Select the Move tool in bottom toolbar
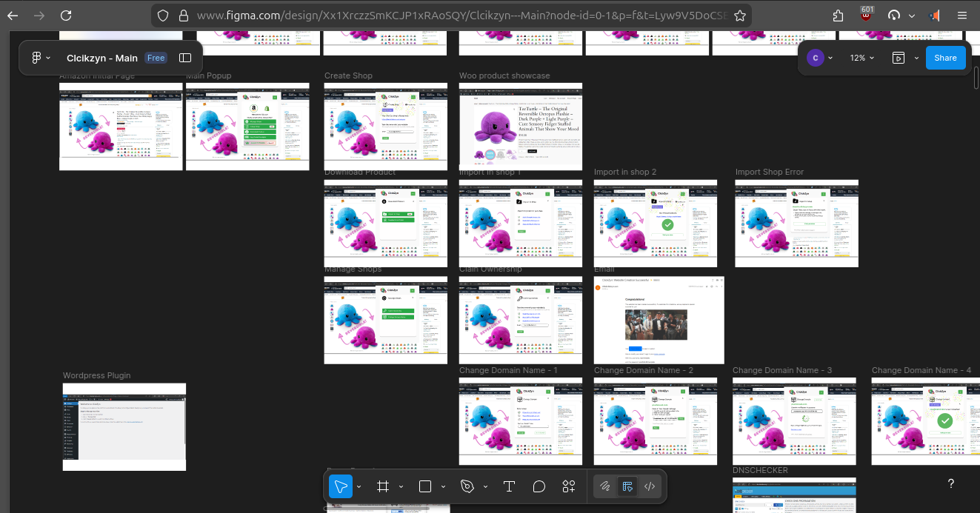The width and height of the screenshot is (980, 513). click(x=341, y=486)
